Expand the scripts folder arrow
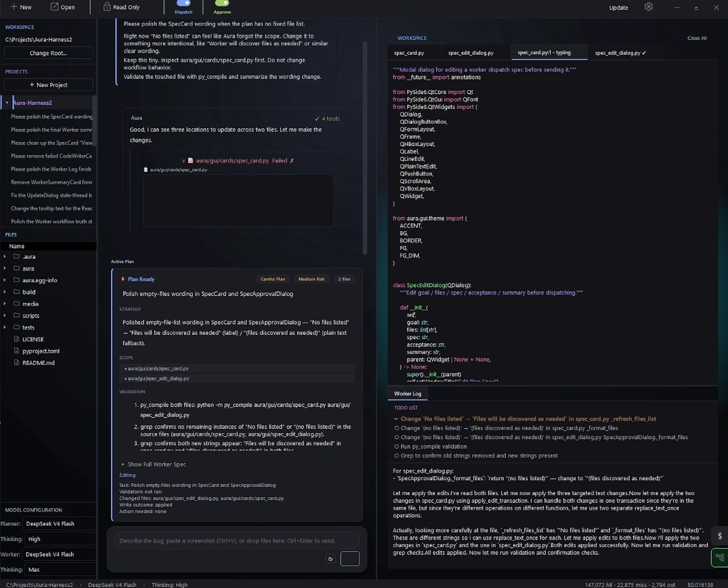The width and height of the screenshot is (728, 588). click(5, 316)
